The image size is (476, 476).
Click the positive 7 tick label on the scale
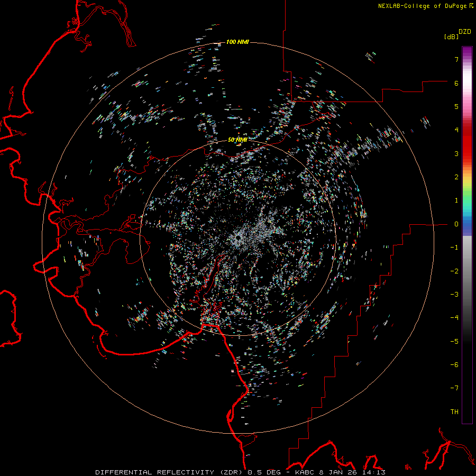point(456,59)
